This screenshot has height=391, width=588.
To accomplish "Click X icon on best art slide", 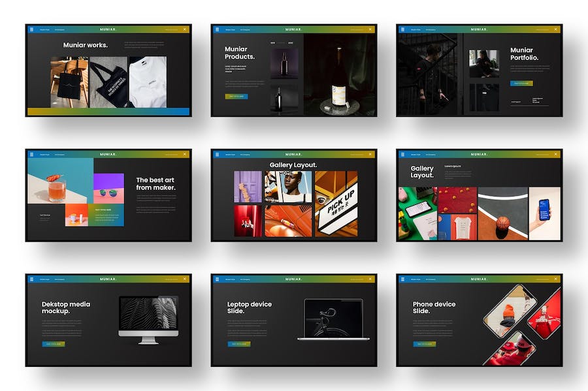I will pos(185,155).
